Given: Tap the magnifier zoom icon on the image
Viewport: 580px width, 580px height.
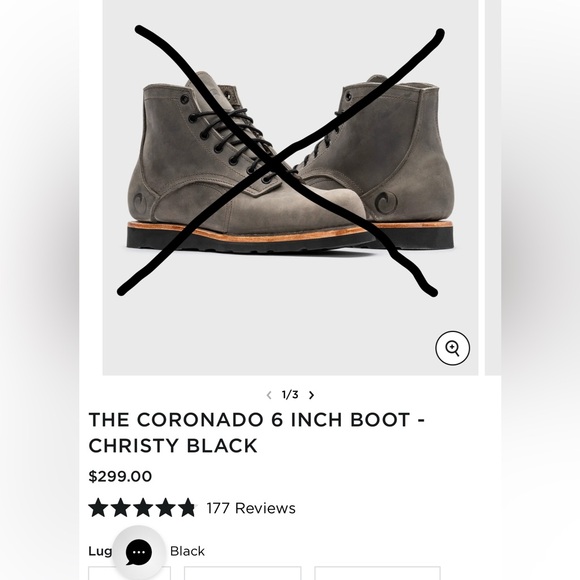Looking at the screenshot, I should coord(452,348).
